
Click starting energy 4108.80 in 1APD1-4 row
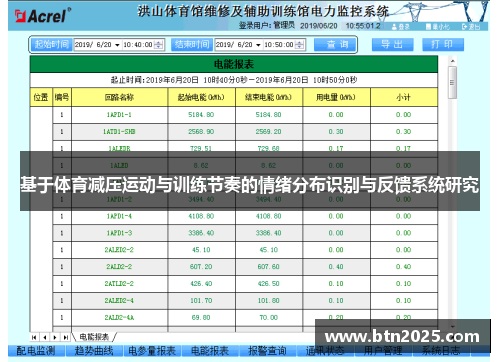(201, 216)
